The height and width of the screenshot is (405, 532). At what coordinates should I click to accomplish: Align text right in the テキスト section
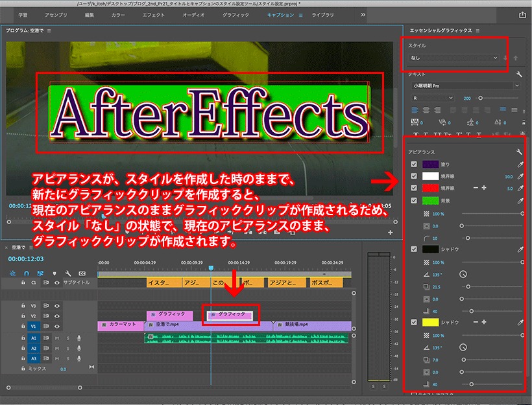coord(438,110)
